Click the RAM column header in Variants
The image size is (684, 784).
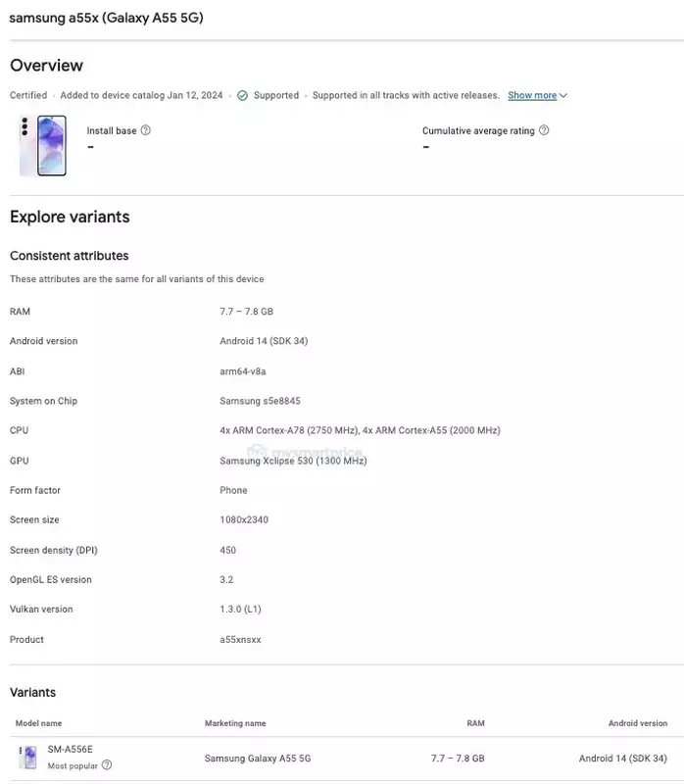(x=475, y=723)
